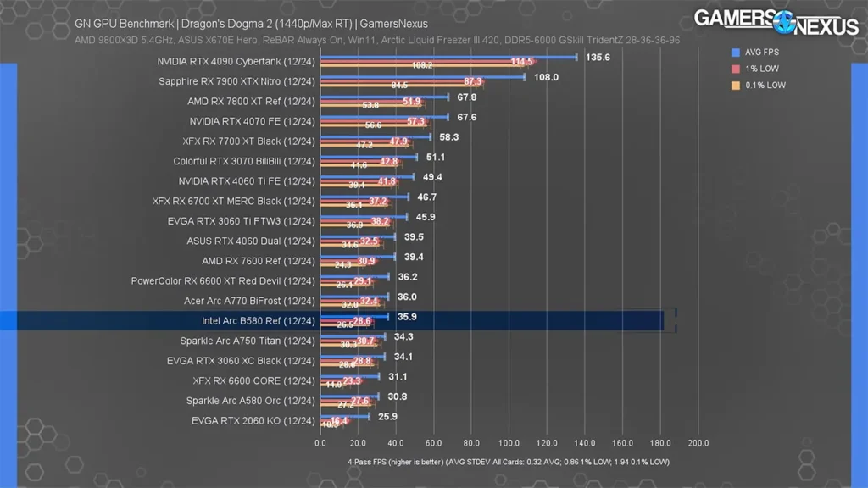Click the 114.5 1% low value on the RTX 4090 row
This screenshot has width=868, height=488.
click(x=522, y=61)
